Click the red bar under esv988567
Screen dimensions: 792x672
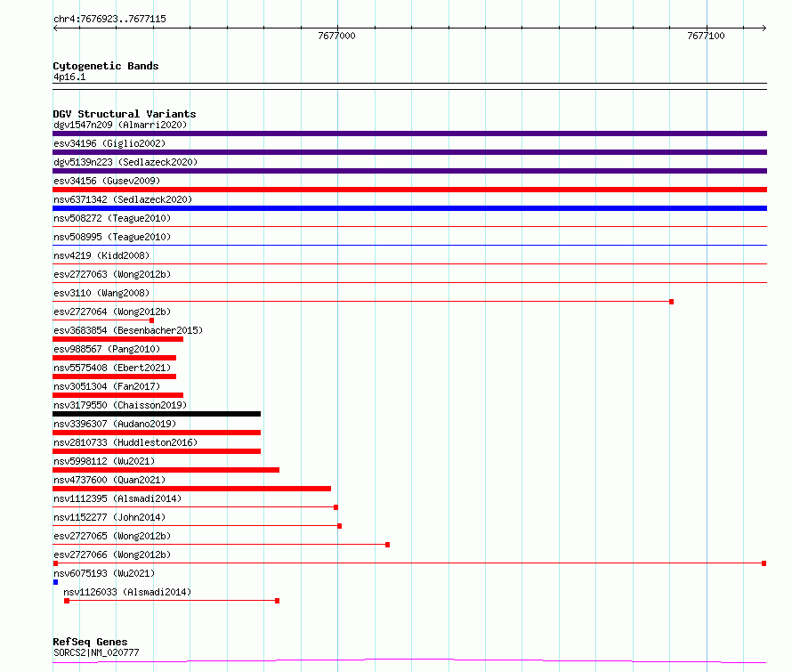[x=114, y=358]
